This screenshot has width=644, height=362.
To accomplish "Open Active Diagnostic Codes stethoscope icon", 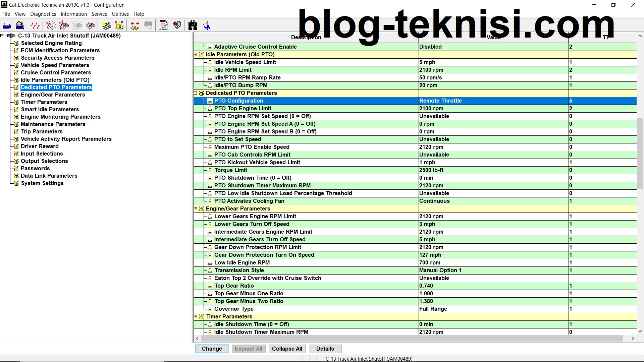I will point(51,25).
